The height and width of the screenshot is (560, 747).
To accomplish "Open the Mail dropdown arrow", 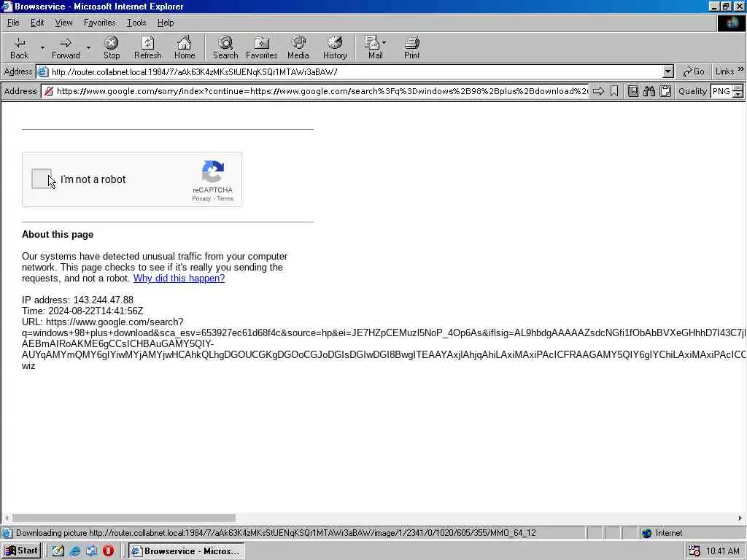I will coord(384,43).
